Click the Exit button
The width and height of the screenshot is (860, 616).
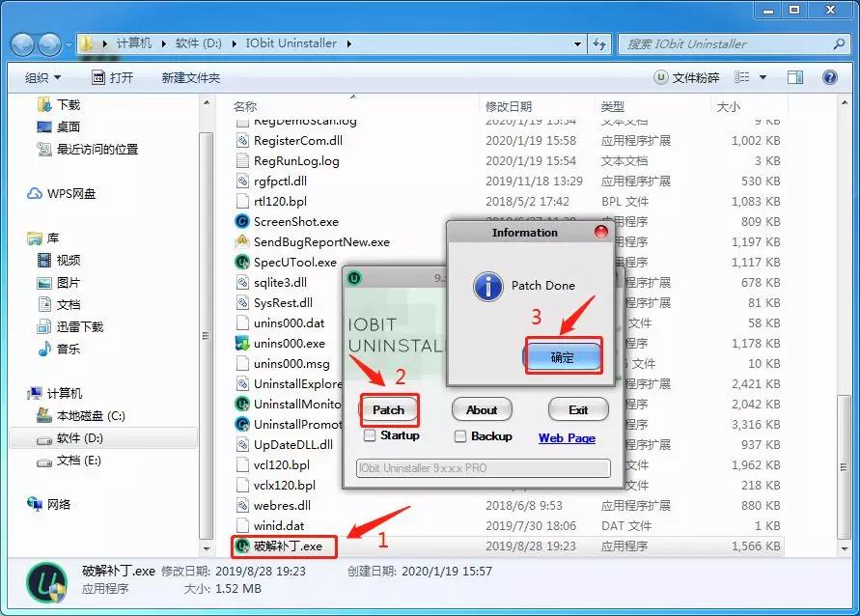(x=578, y=409)
